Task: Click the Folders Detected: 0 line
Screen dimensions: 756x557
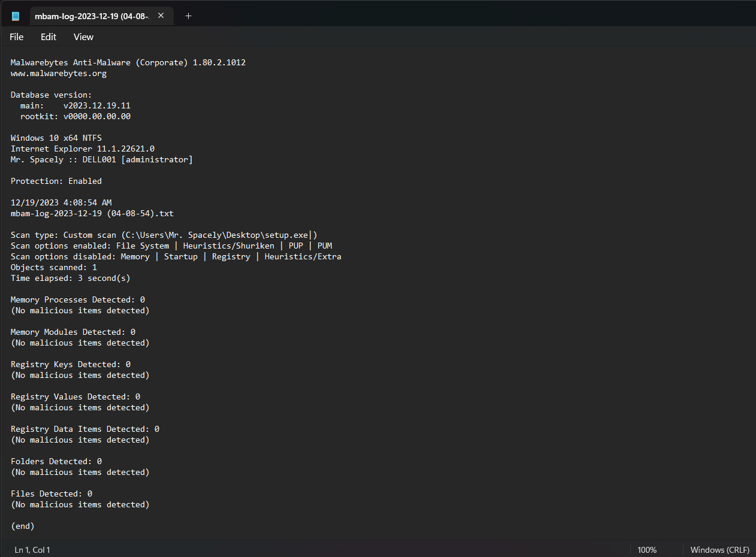Action: (x=56, y=461)
